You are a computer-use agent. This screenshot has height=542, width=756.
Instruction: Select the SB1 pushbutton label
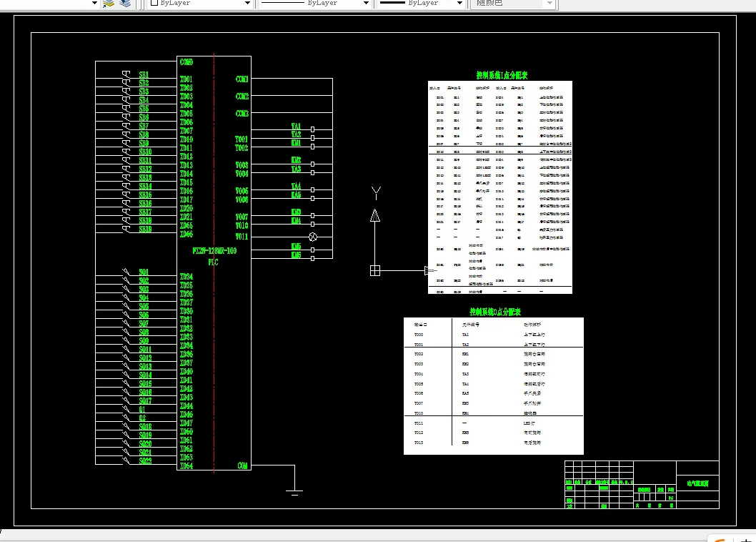(144, 75)
